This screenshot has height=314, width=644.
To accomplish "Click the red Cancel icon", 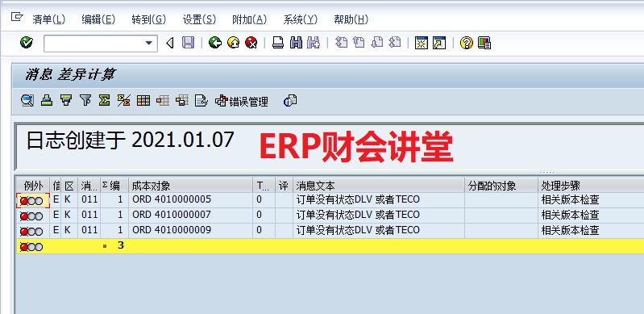I will pyautogui.click(x=251, y=43).
